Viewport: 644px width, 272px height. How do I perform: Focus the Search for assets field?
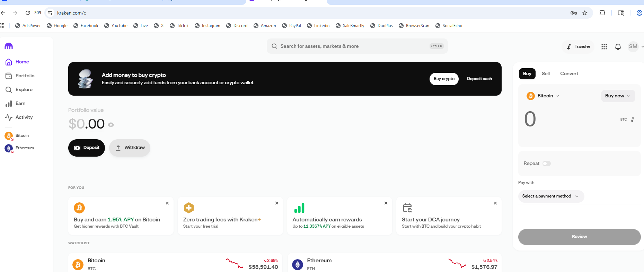[357, 46]
